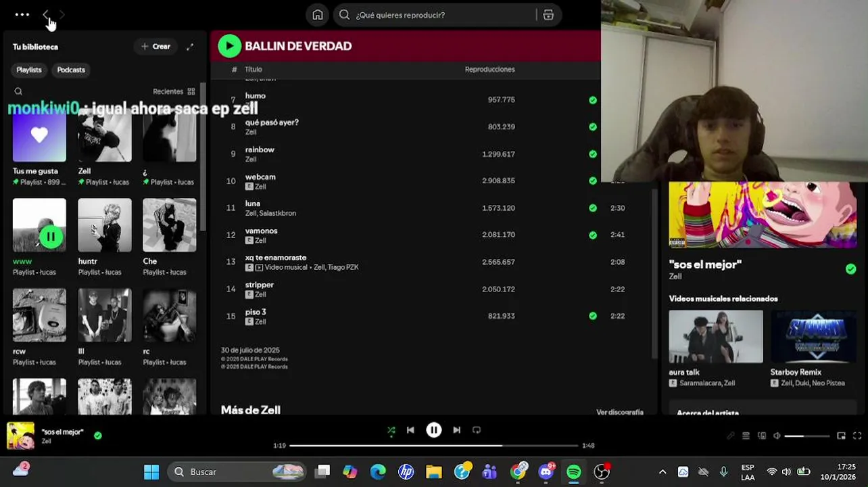Screen dimensions: 868x487
Task: Open the rc playlist
Action: [169, 315]
